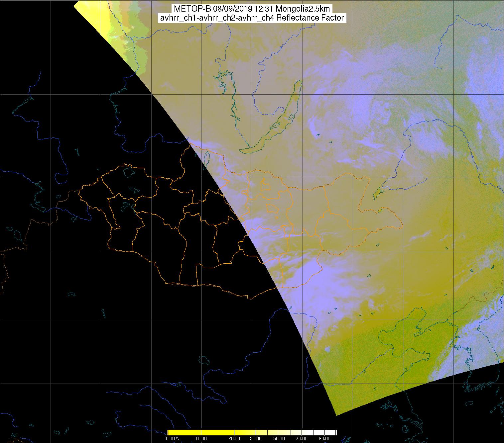
Task: Click the 10.00 colorbar tick label
Action: (201, 439)
